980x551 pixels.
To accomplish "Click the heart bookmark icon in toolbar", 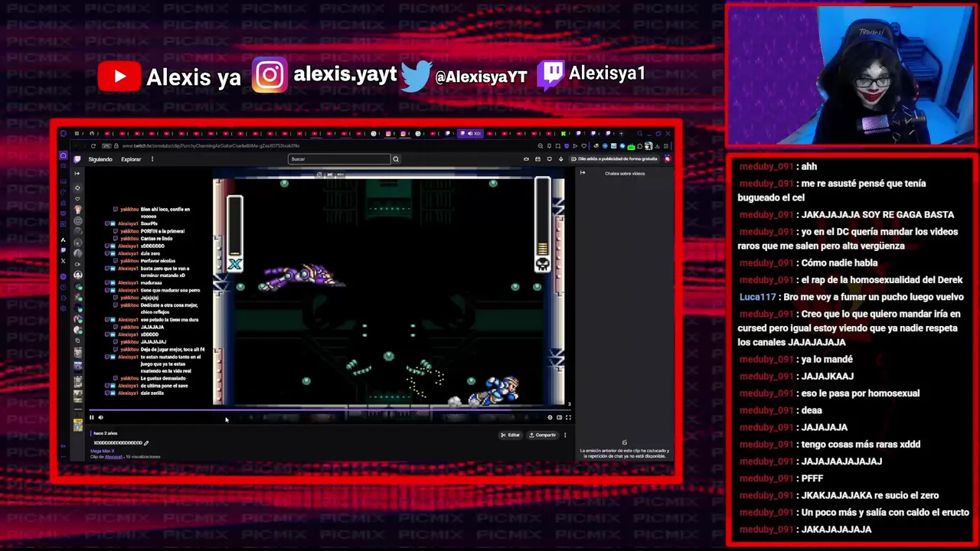I will pyautogui.click(x=584, y=145).
